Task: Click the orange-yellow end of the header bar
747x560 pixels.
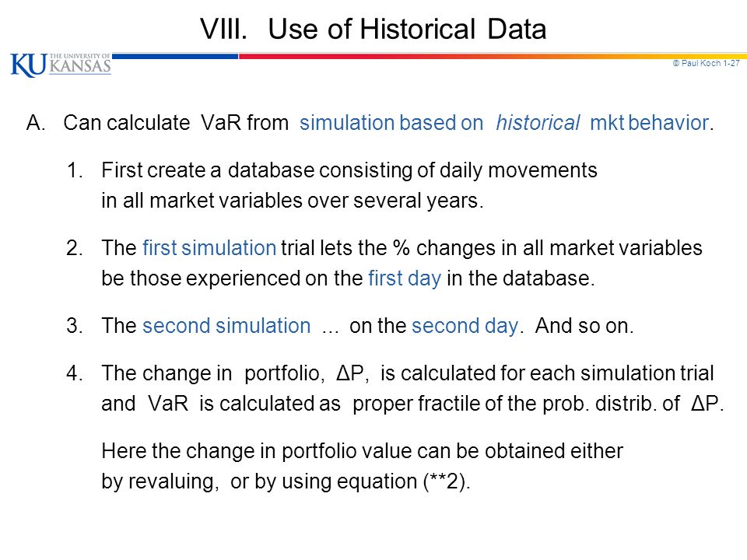Action: click(x=667, y=56)
